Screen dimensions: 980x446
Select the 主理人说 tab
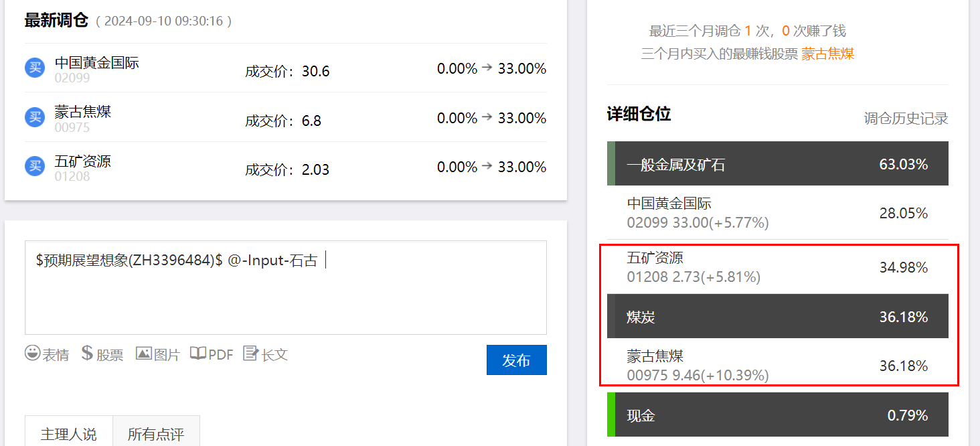click(x=68, y=433)
